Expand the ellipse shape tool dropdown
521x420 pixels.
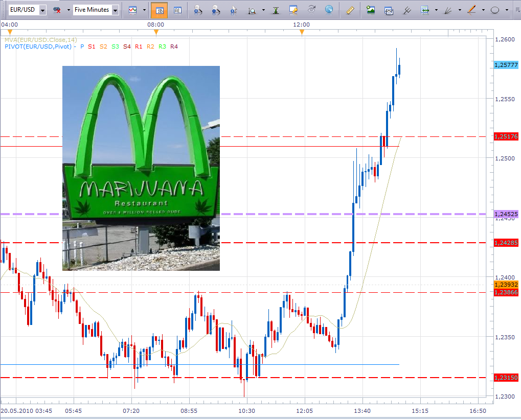(x=507, y=10)
